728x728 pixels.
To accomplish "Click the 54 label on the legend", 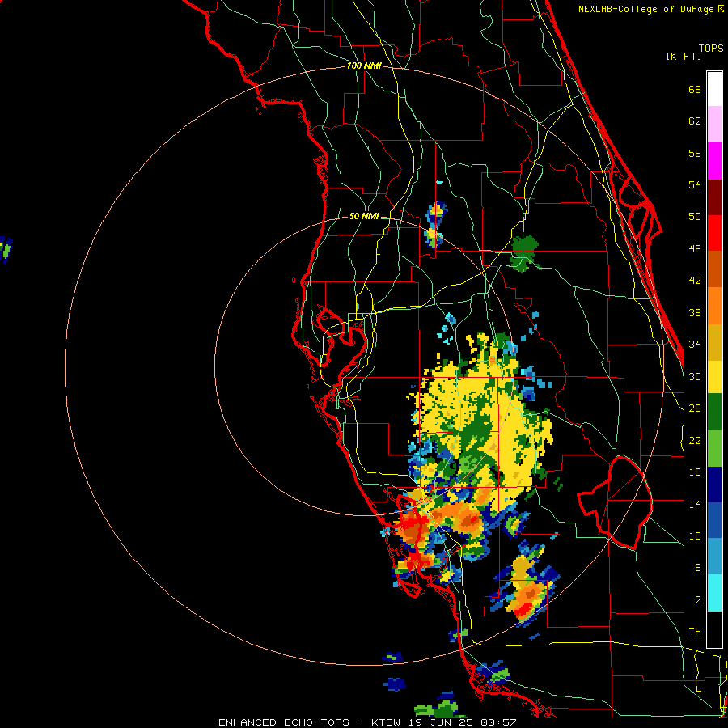I will pos(695,184).
